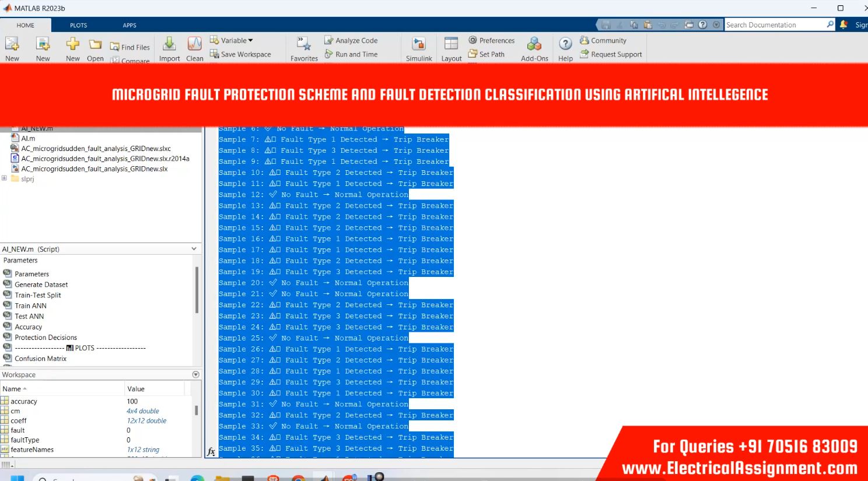Select AC_microgridsudden_fault_analysis_GRIDnew.slxc file
Image resolution: width=868 pixels, height=481 pixels.
(96, 149)
